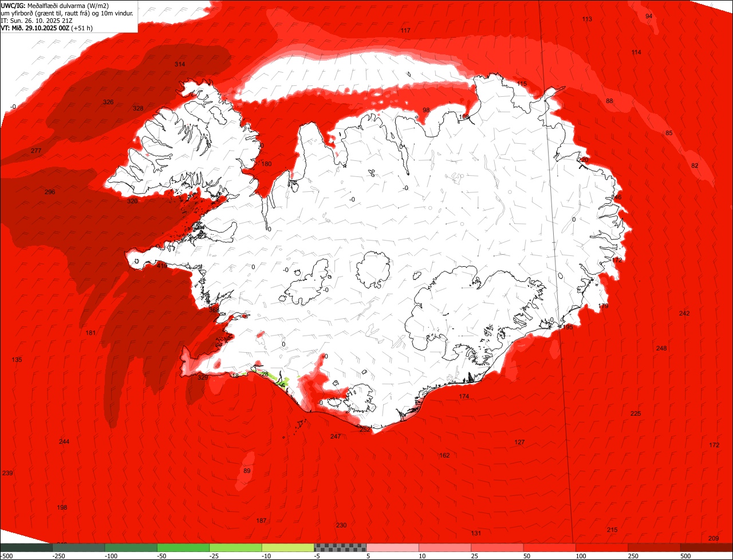
Task: Select the yellow-green swatch between -10 and -5
Action: 288,547
